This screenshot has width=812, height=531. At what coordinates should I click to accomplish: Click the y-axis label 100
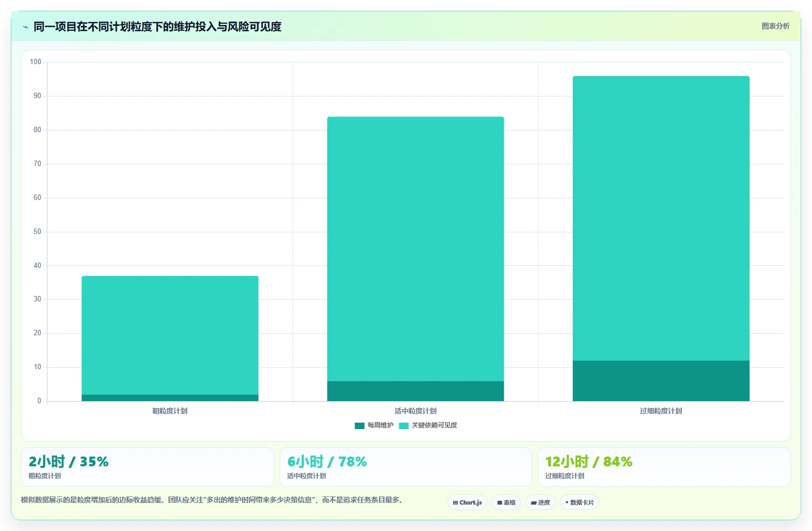tap(36, 62)
